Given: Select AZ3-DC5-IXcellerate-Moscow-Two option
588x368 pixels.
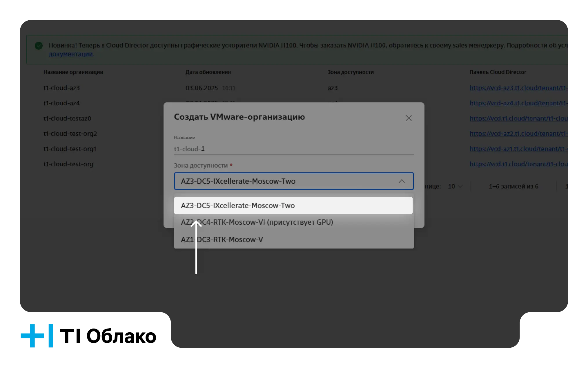Looking at the screenshot, I should [293, 205].
